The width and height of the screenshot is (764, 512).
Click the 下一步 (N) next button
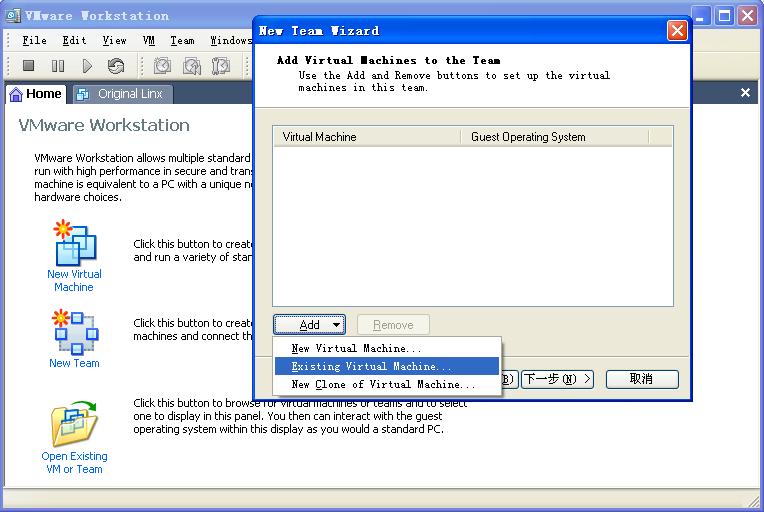pos(557,379)
